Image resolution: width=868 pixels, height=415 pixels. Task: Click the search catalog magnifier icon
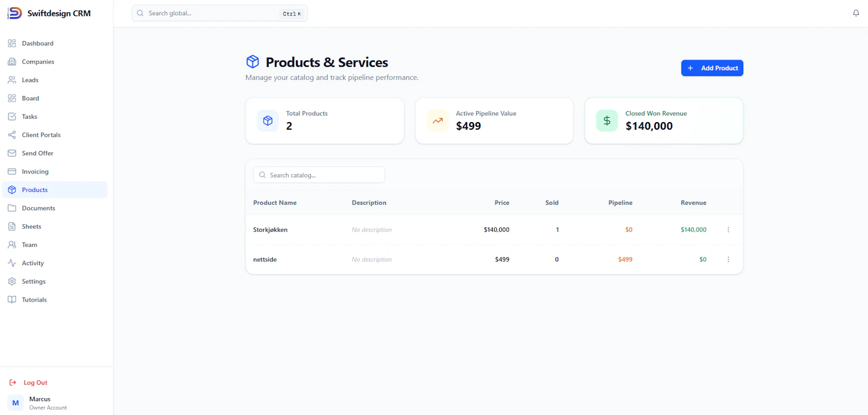click(x=263, y=175)
